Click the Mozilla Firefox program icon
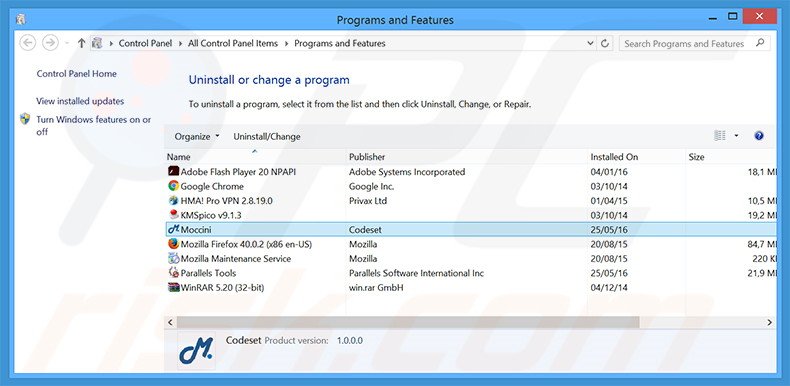The image size is (790, 386). [x=173, y=244]
